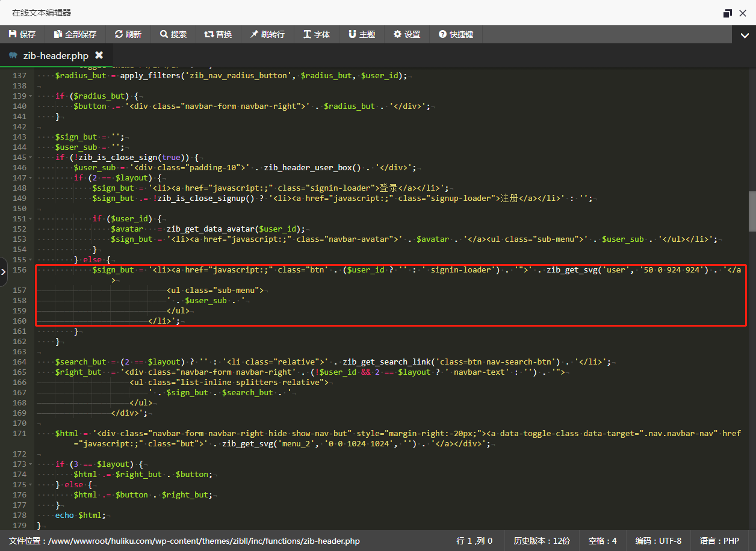Show the Shortcuts (快捷键) help
This screenshot has width=756, height=551.
click(456, 34)
